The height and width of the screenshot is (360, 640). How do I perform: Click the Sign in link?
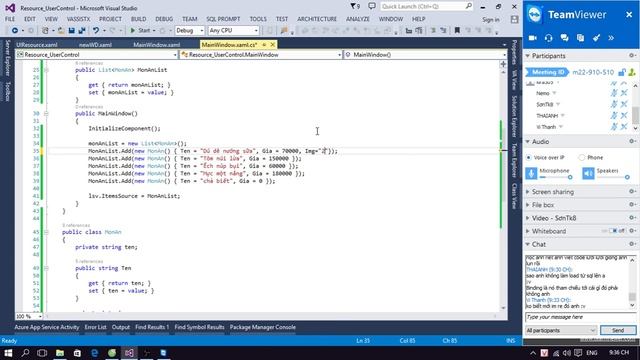[x=491, y=19]
